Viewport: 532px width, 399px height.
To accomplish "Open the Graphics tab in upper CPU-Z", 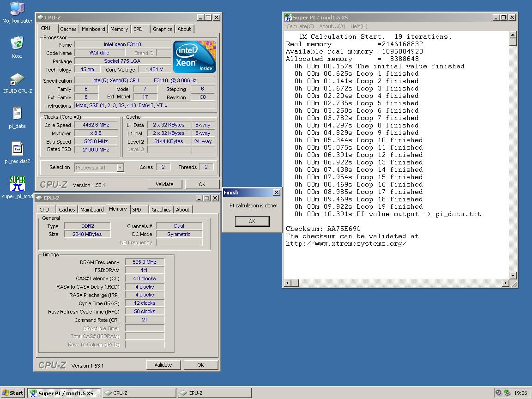I will pyautogui.click(x=162, y=29).
